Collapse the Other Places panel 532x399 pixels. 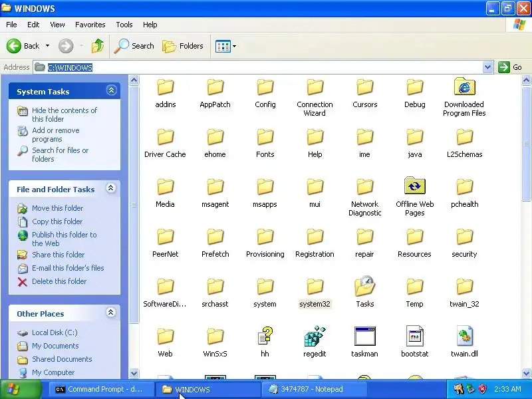pyautogui.click(x=110, y=312)
